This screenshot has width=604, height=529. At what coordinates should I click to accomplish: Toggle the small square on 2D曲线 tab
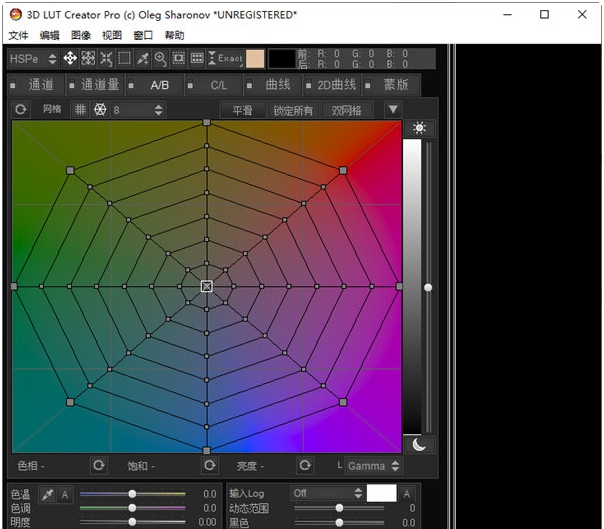point(309,85)
